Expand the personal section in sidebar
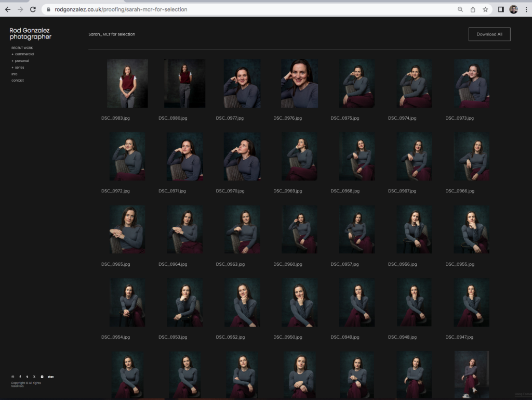The image size is (532, 400). (x=21, y=61)
